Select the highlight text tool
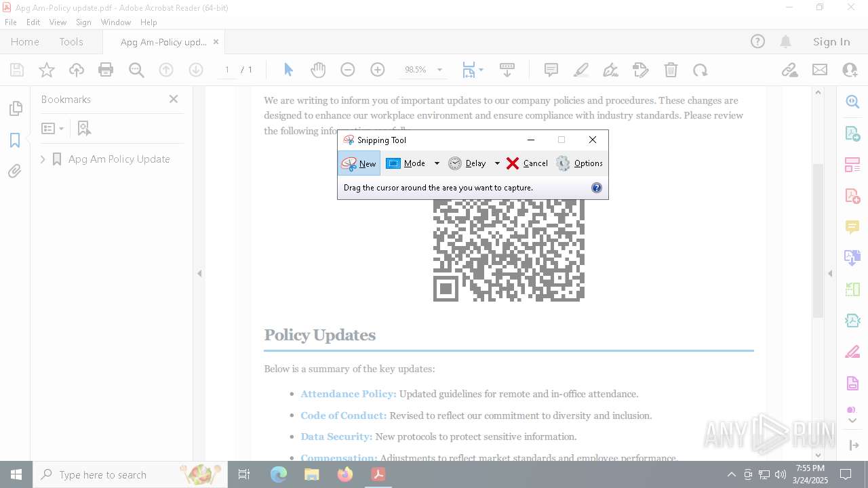868x488 pixels. 581,70
